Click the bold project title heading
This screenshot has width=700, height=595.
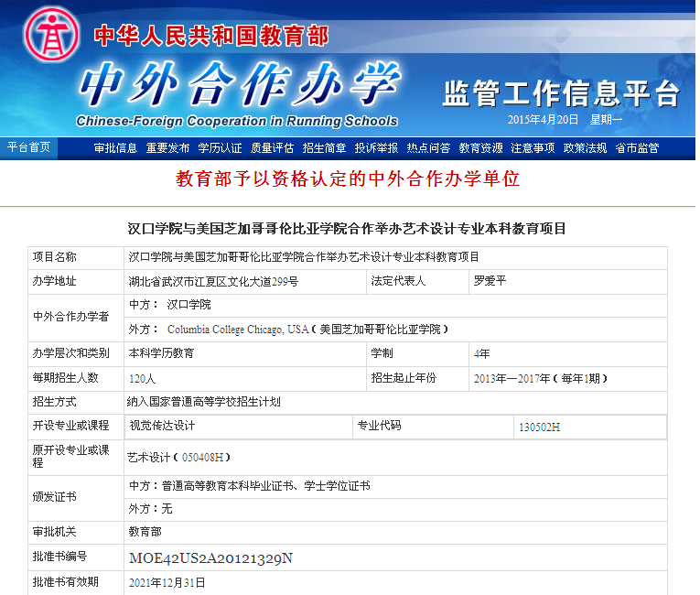tap(347, 229)
